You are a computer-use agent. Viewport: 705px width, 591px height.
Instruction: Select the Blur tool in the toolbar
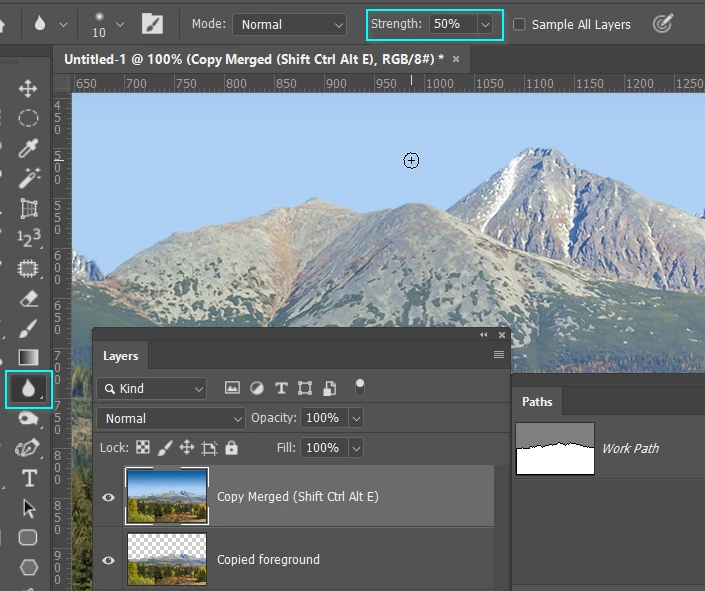tap(28, 388)
